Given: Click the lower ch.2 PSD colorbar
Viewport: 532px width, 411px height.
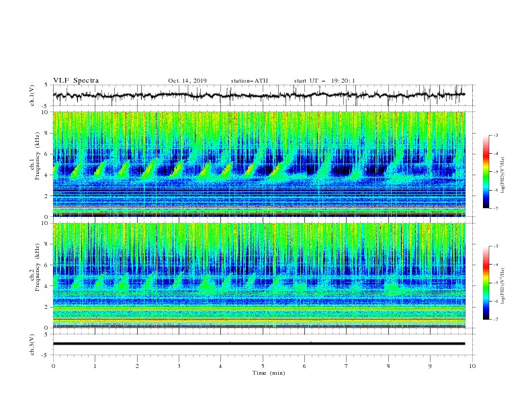Looking at the screenshot, I should pos(486,283).
